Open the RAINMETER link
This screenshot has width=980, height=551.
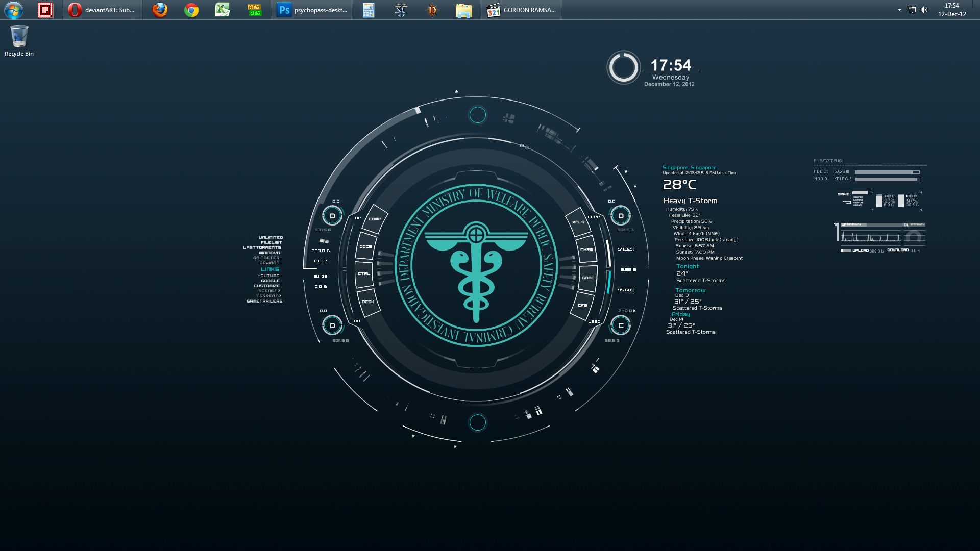pyautogui.click(x=266, y=258)
